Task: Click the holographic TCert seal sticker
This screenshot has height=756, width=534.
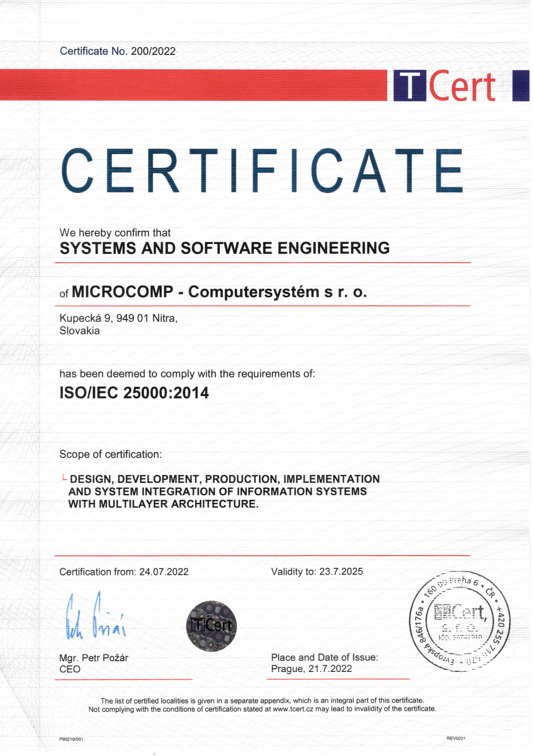Action: coord(211,626)
